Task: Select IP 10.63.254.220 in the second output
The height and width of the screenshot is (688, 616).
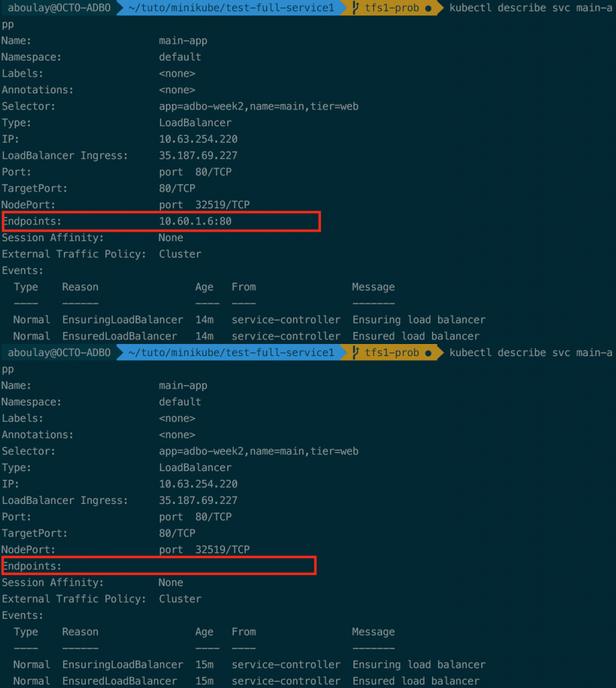Action: [x=198, y=484]
